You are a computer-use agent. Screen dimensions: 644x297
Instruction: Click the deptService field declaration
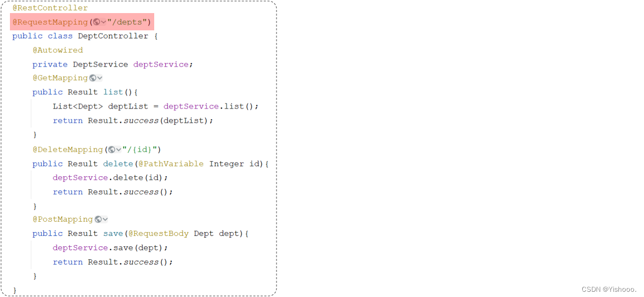160,64
